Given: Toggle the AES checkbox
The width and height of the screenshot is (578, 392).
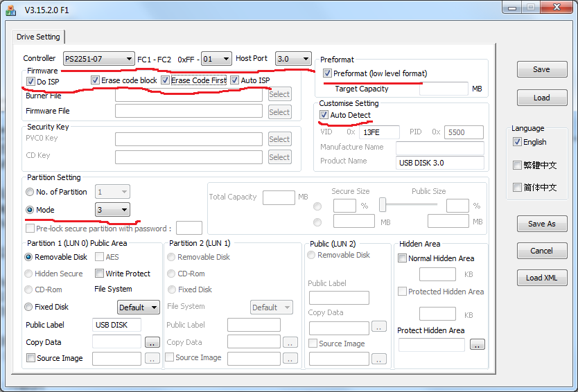Looking at the screenshot, I should (99, 257).
